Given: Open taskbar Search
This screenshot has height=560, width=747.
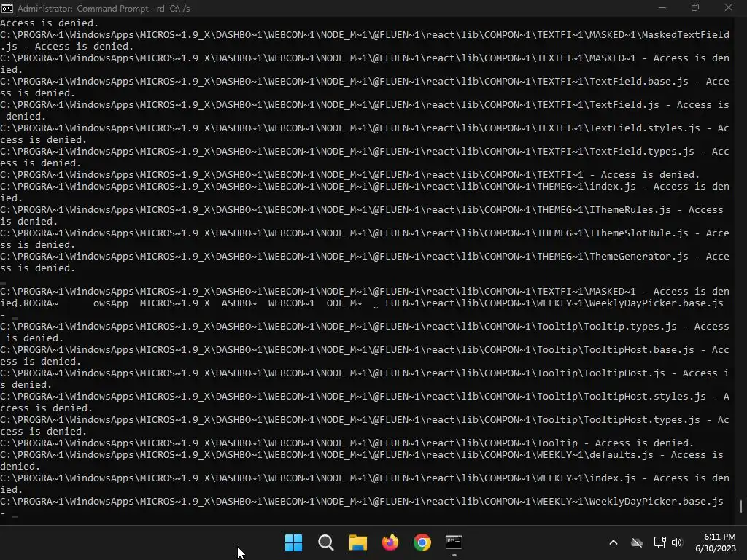Looking at the screenshot, I should [326, 542].
